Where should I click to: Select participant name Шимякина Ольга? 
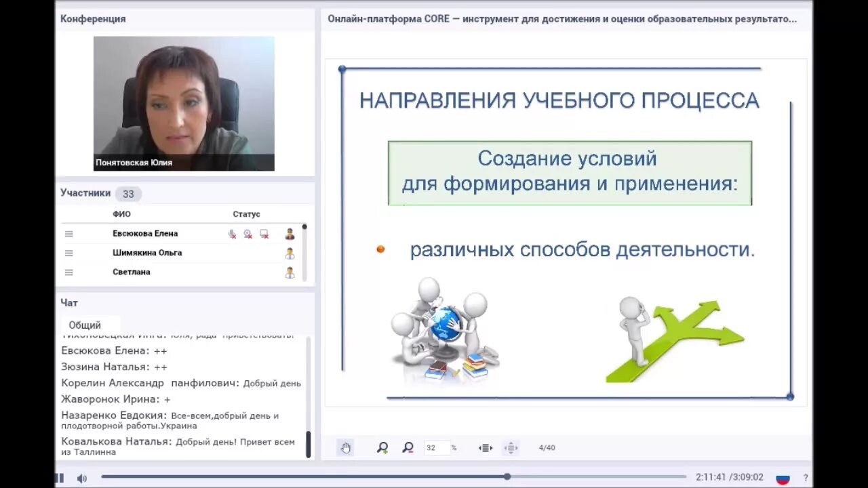click(x=147, y=253)
